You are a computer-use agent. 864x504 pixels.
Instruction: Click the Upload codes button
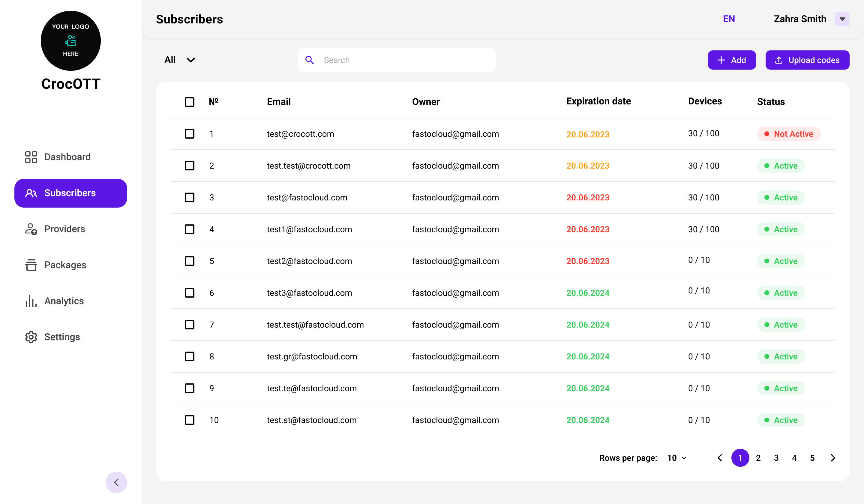tap(807, 60)
